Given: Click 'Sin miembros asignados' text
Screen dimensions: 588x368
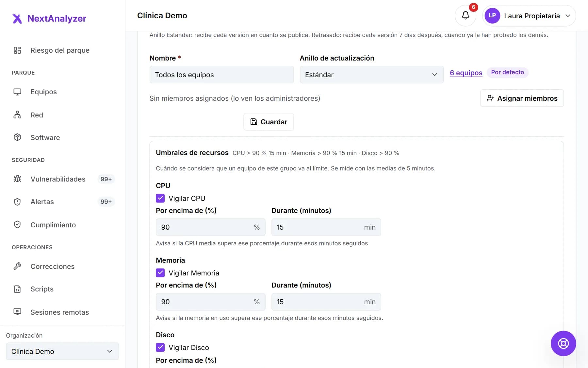Looking at the screenshot, I should pos(235,98).
